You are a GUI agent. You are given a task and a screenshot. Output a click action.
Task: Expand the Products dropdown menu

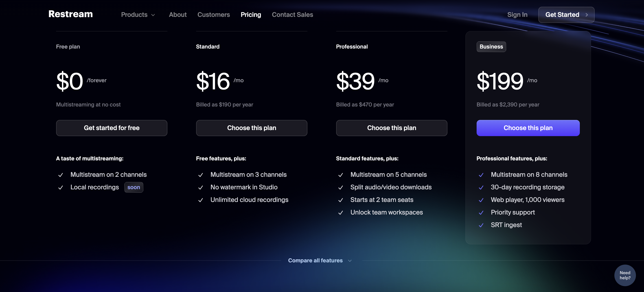click(x=138, y=15)
